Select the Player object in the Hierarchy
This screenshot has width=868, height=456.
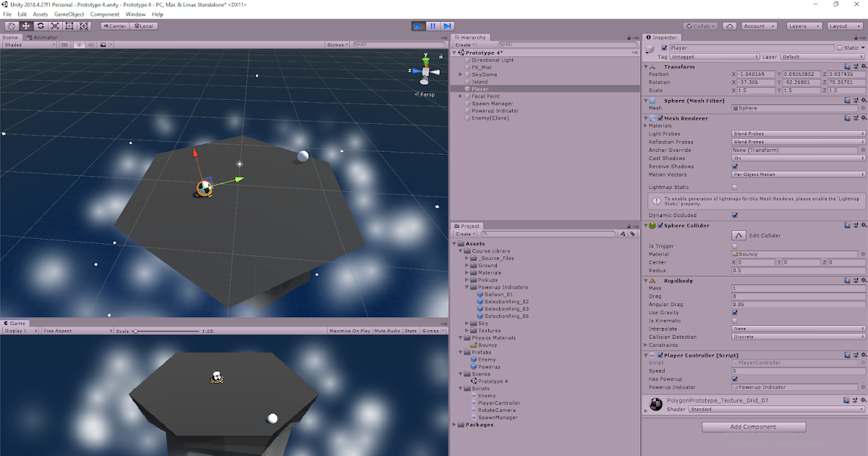pyautogui.click(x=480, y=88)
